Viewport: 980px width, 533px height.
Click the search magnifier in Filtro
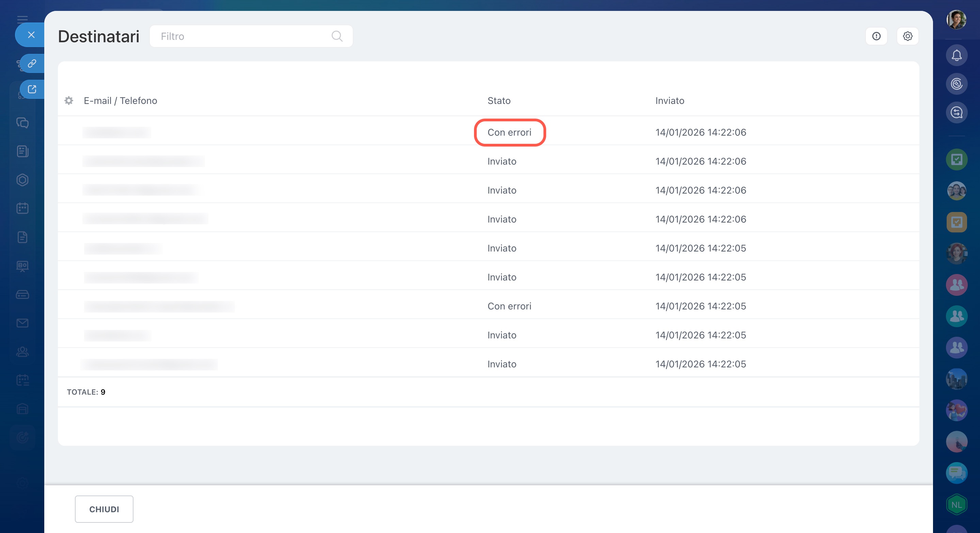tap(337, 36)
